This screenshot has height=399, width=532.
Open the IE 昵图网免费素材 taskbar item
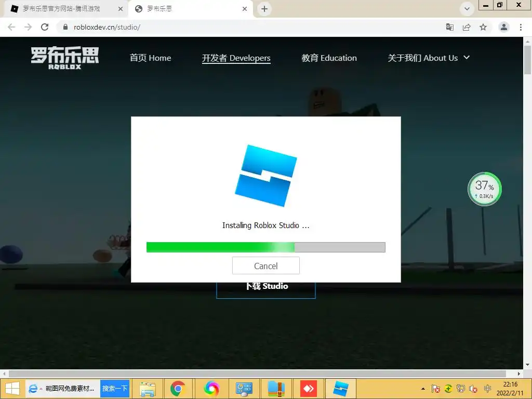click(62, 389)
